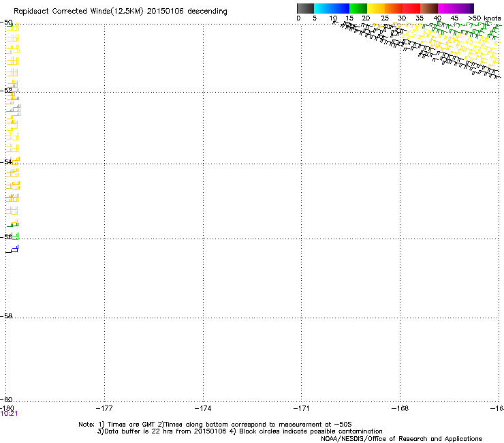Screen dimensions: 504x443
Task: Click the chart title 'Rapidscat Corrected Winds(12.5KM)'
Action: coord(78,12)
